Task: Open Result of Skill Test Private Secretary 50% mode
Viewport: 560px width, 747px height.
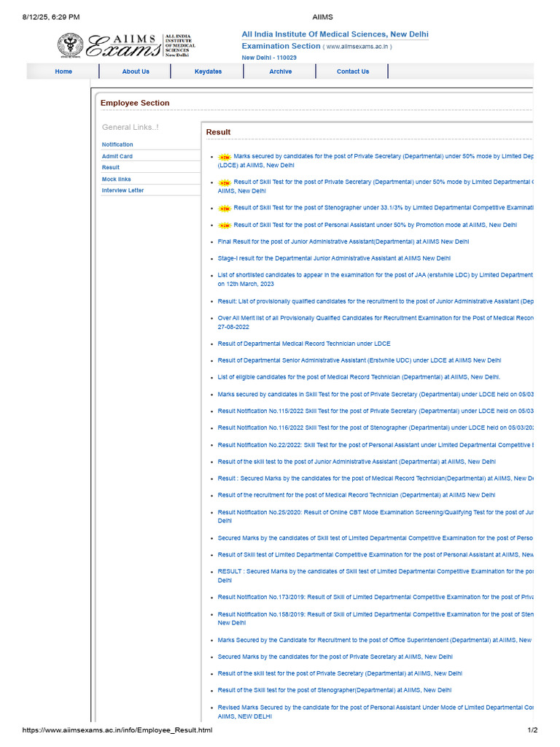Action: (376, 186)
